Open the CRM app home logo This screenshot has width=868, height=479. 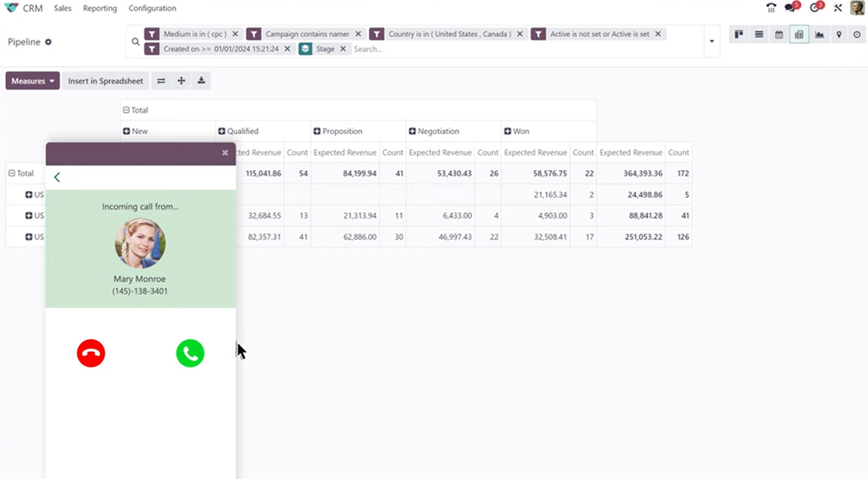[x=11, y=8]
